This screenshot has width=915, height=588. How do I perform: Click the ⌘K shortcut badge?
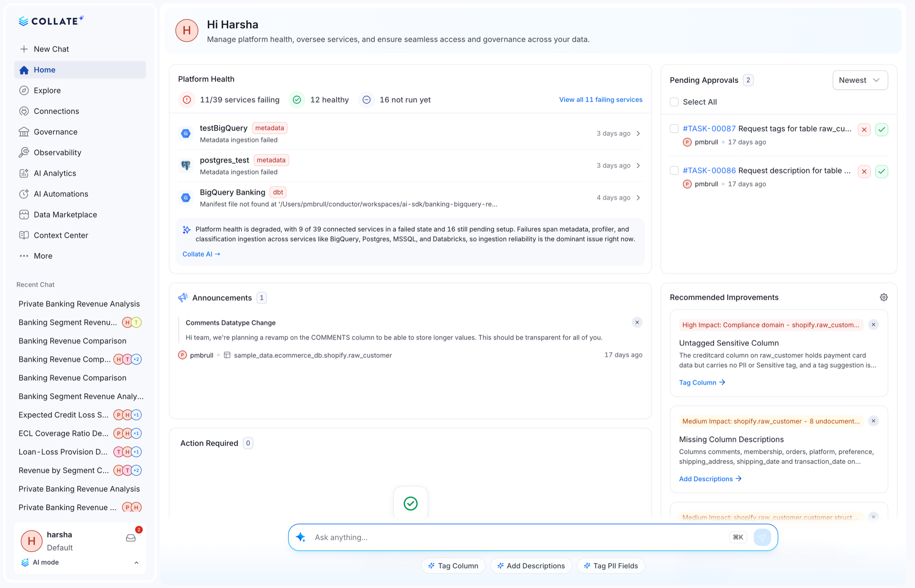[738, 537]
